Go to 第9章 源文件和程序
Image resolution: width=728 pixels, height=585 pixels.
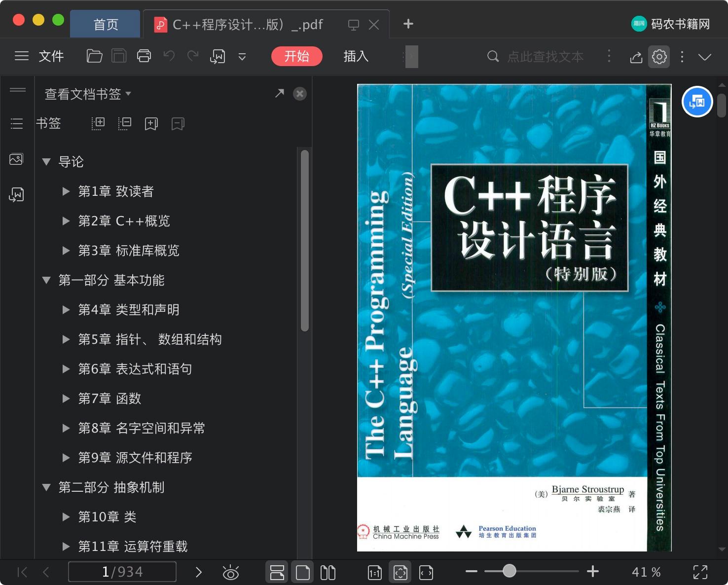(135, 458)
